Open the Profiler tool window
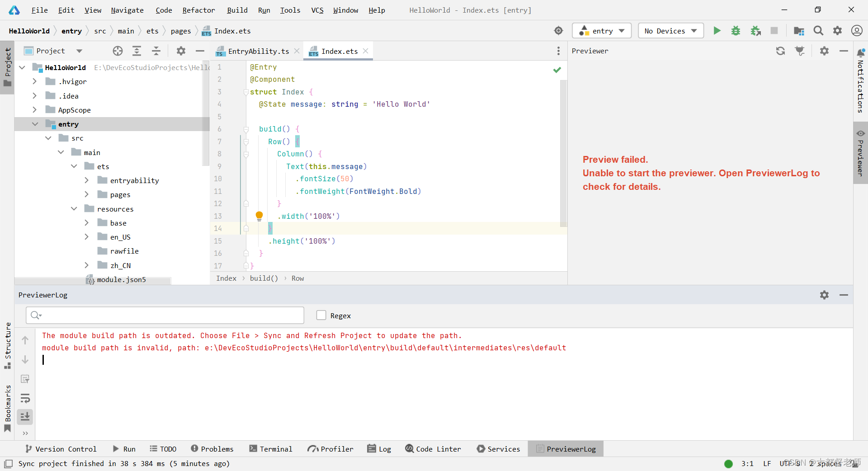Screen dimensions: 868x471 click(x=330, y=449)
